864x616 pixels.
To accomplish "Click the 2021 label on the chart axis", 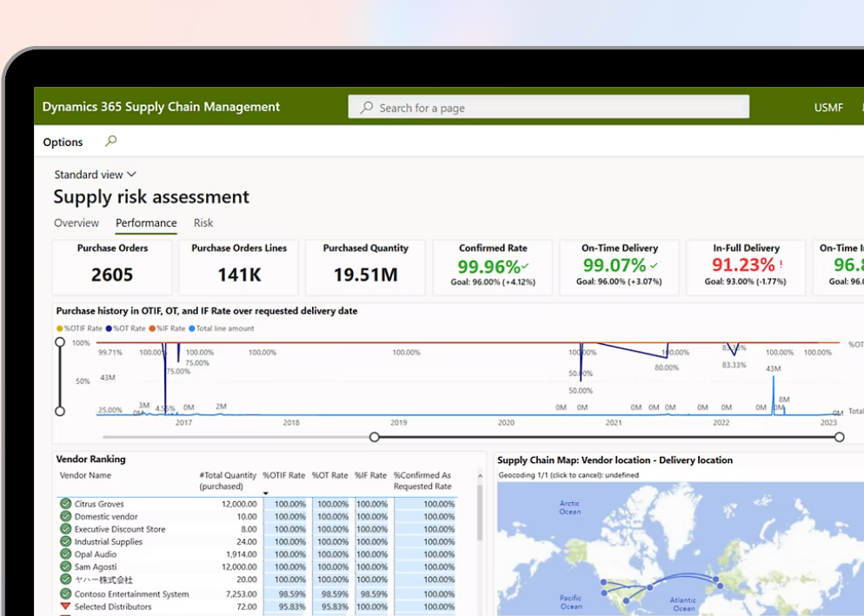I will tap(614, 422).
